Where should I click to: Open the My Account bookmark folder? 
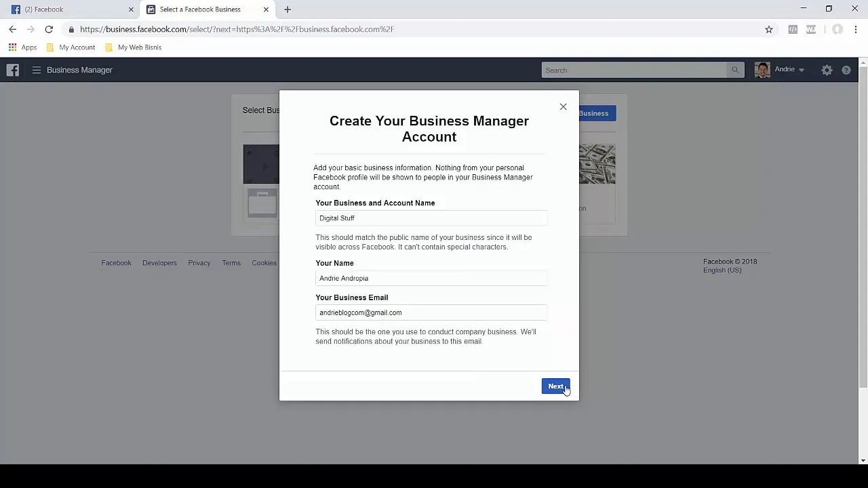71,47
